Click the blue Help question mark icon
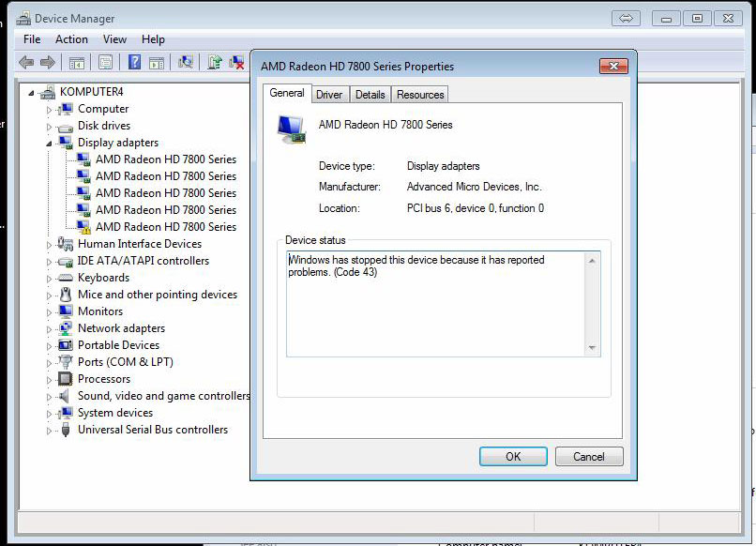The height and width of the screenshot is (546, 756). pyautogui.click(x=134, y=62)
